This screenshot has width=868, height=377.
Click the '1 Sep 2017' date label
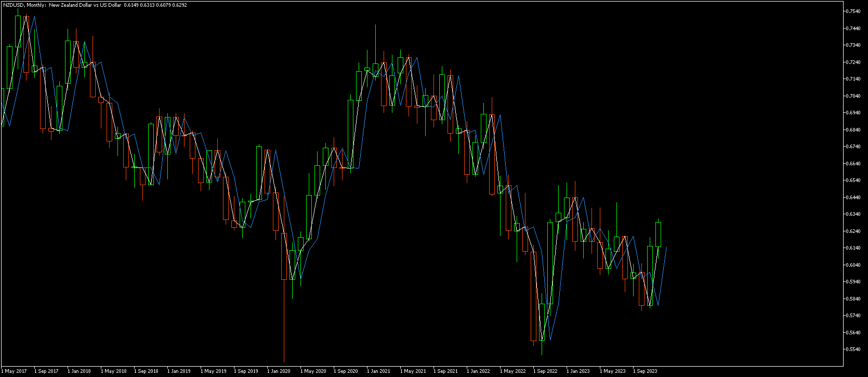[x=47, y=371]
